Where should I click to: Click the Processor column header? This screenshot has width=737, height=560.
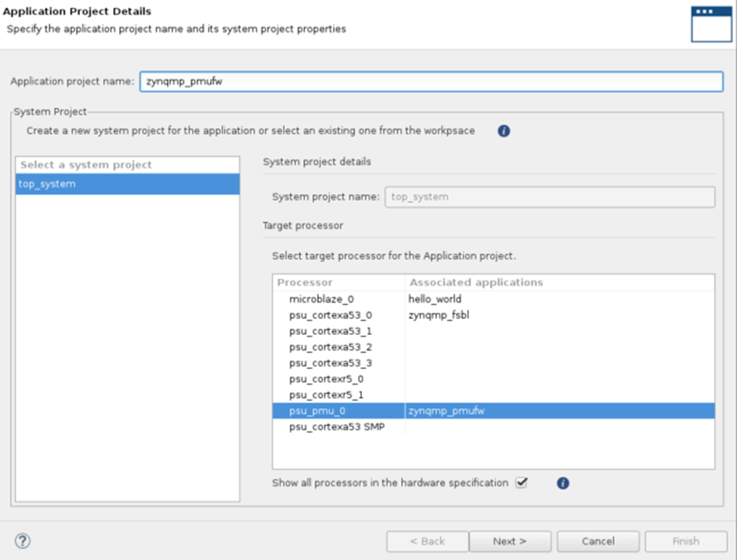pyautogui.click(x=305, y=282)
